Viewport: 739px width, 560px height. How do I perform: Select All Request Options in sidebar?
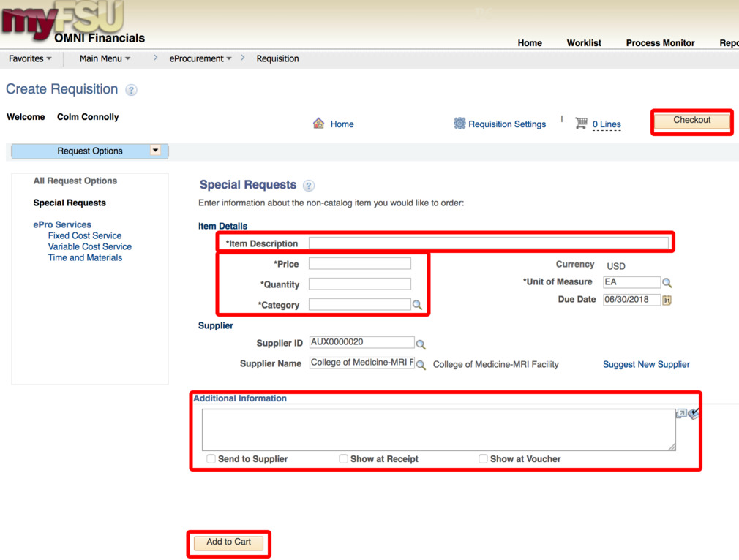(75, 181)
